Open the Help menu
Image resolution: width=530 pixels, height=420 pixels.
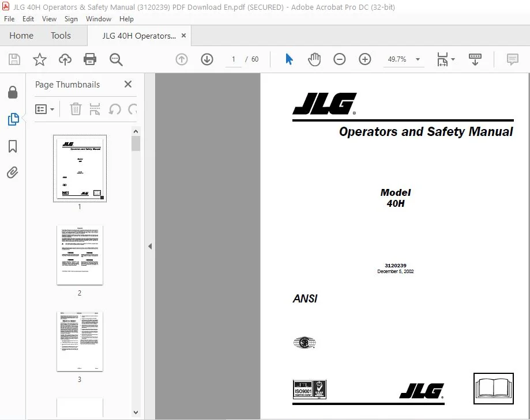[126, 19]
